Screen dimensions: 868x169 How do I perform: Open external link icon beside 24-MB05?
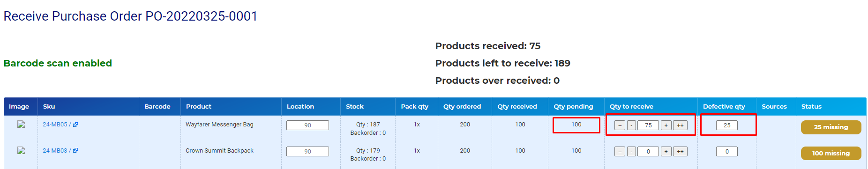click(x=75, y=125)
